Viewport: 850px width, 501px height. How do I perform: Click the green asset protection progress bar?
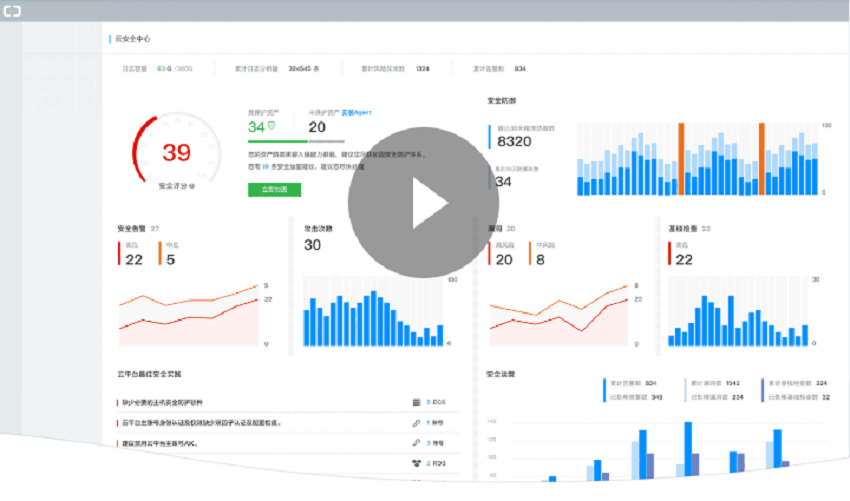(278, 142)
